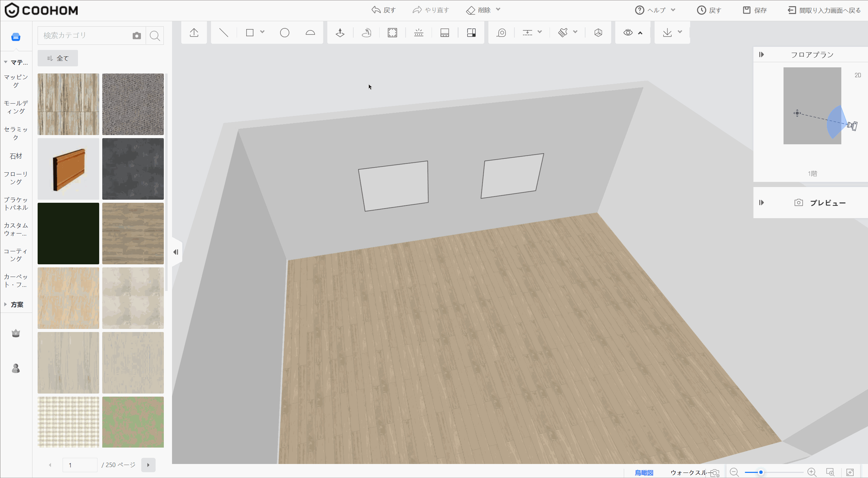
Task: Select the マッピング category
Action: (16, 81)
